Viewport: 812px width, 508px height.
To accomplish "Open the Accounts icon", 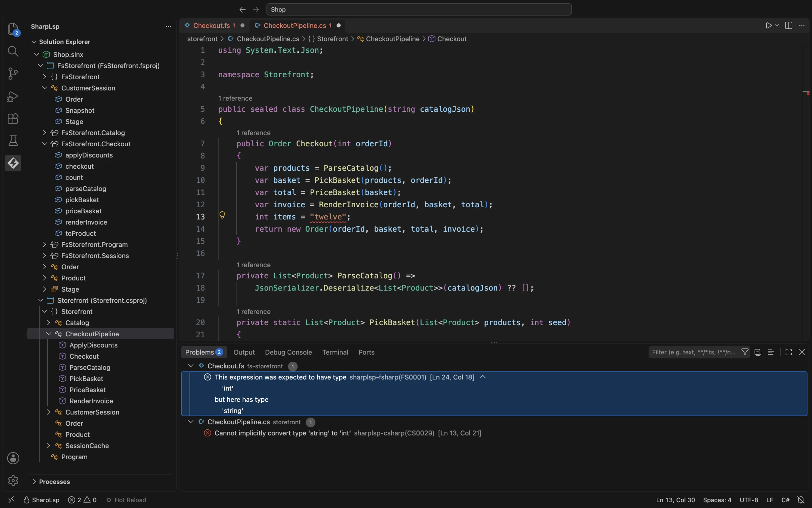I will (13, 458).
